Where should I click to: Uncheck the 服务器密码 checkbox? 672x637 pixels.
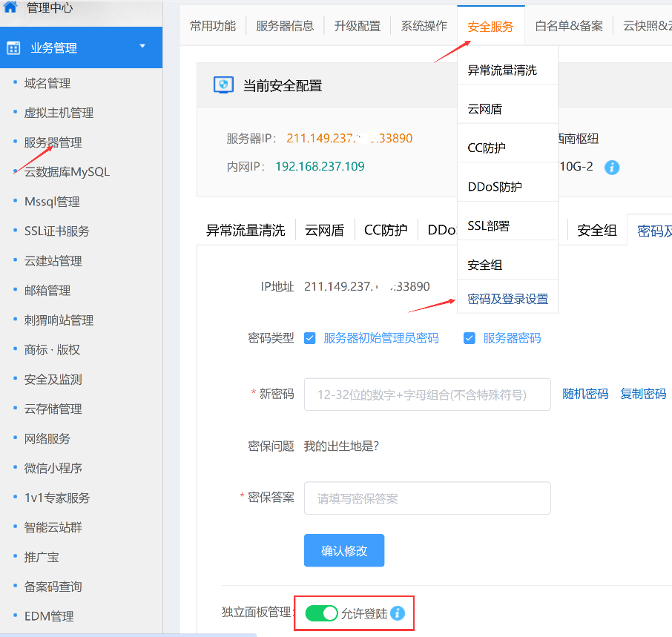point(469,338)
